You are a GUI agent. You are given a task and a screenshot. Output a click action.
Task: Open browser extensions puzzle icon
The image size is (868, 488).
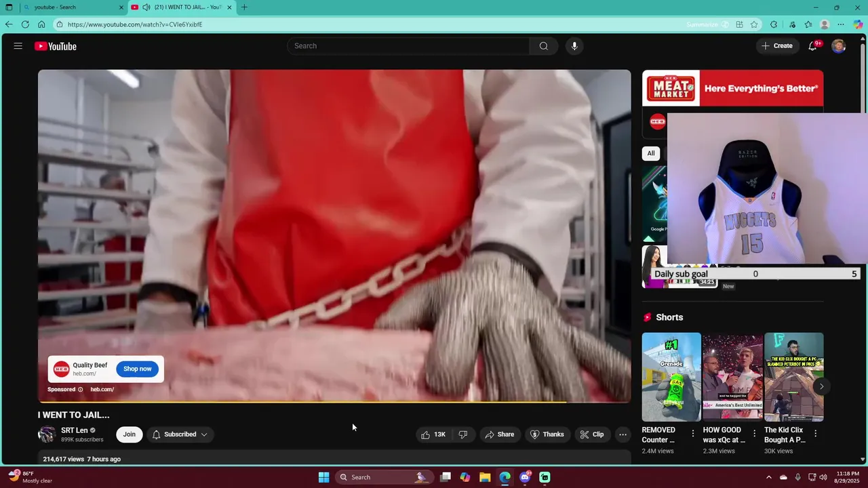point(774,24)
